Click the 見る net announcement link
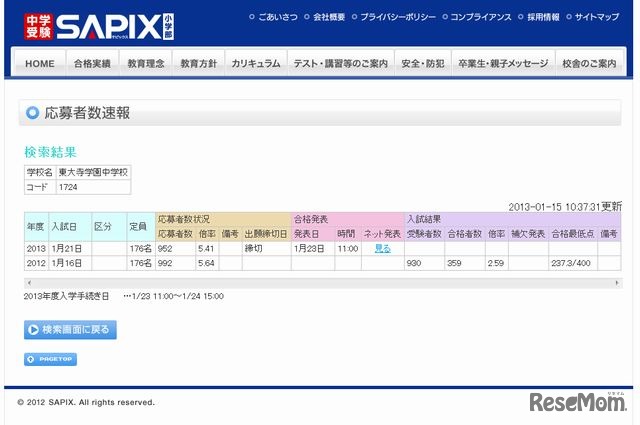 point(382,248)
